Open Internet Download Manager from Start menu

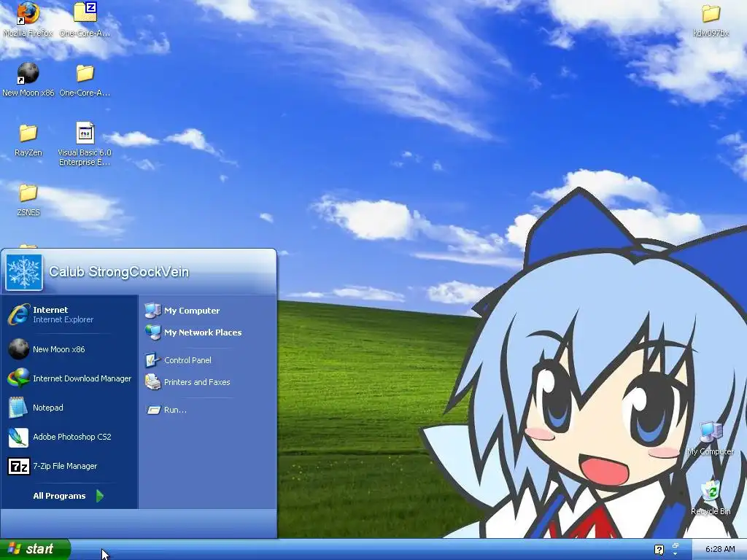tap(69, 378)
